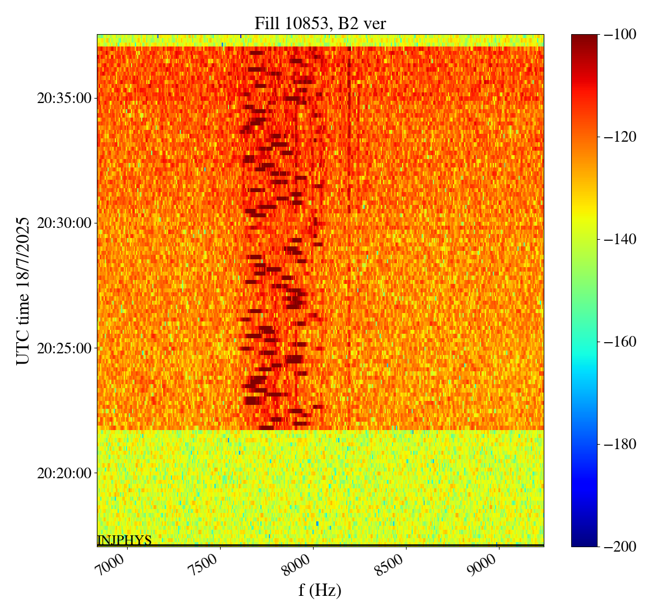The width and height of the screenshot is (672, 616).
Task: Select the 20:35:00 time tick label
Action: coord(64,99)
